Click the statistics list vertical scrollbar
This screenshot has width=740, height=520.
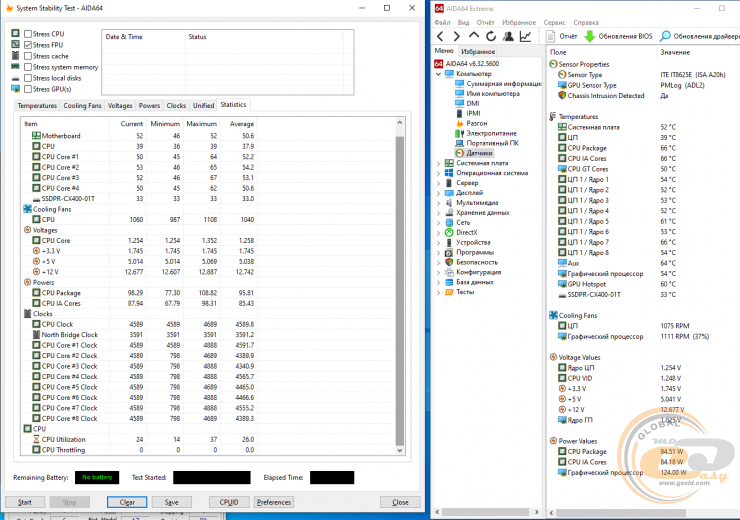point(400,291)
